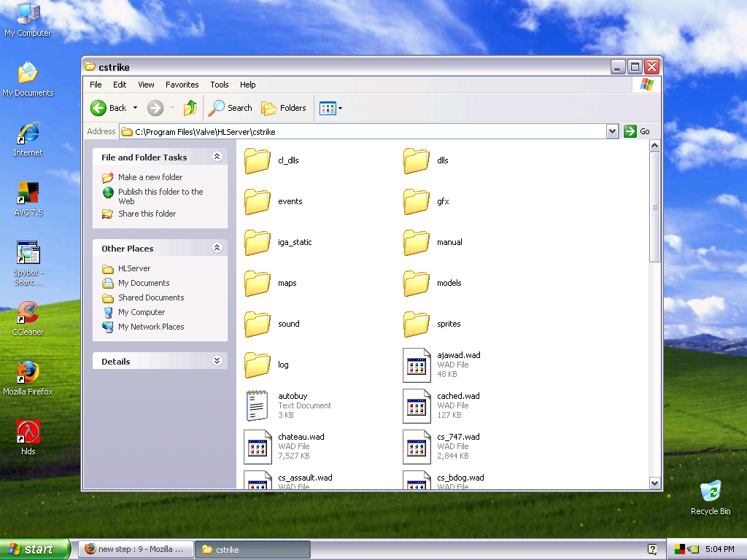Open the maps folder icon
747x560 pixels.
[x=258, y=283]
